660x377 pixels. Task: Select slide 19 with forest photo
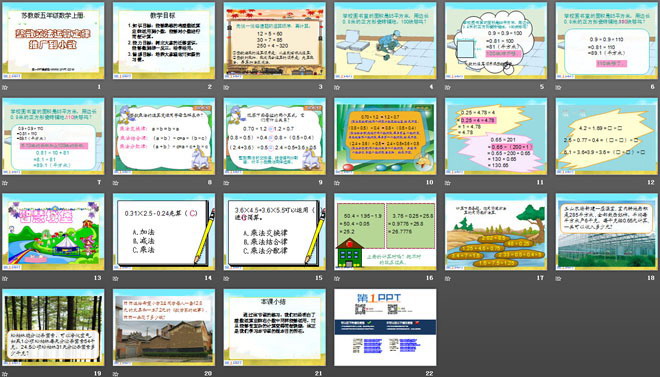point(53,327)
